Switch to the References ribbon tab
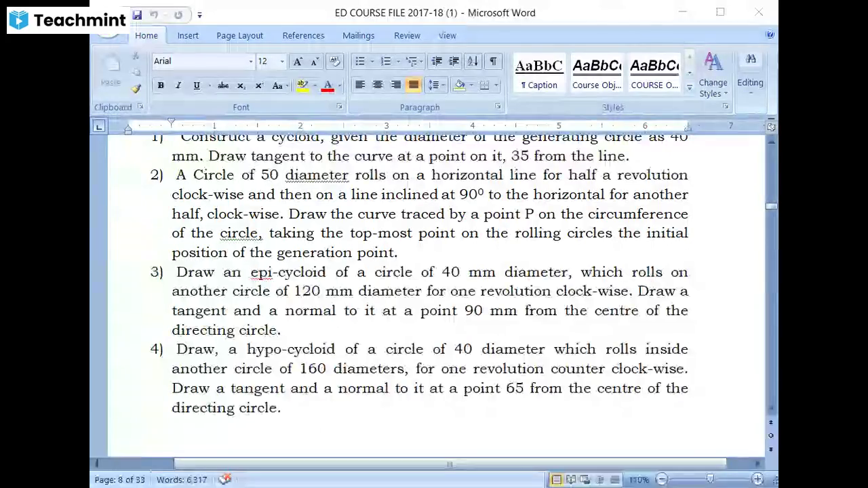This screenshot has height=488, width=868. (x=303, y=35)
